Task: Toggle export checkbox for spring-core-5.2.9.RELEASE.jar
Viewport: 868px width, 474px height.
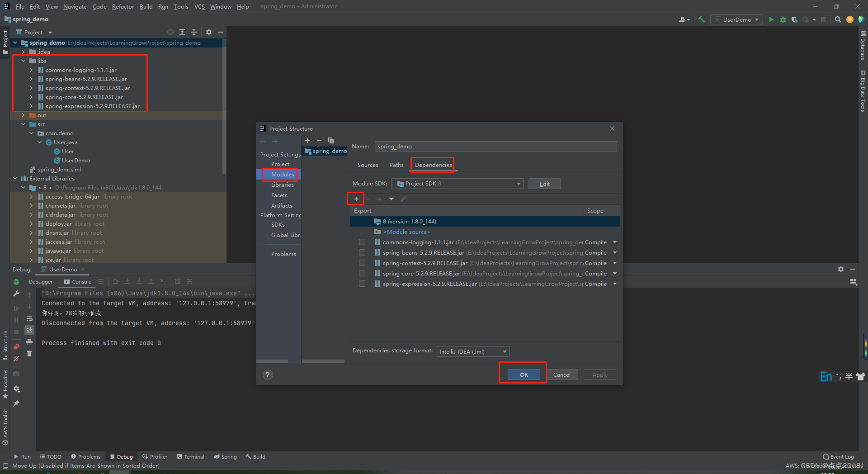Action: coord(362,274)
